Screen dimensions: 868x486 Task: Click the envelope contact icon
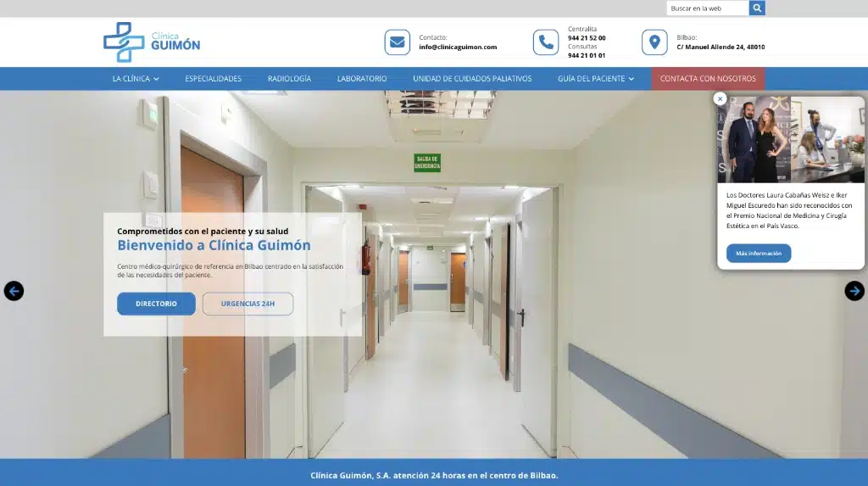pyautogui.click(x=397, y=42)
